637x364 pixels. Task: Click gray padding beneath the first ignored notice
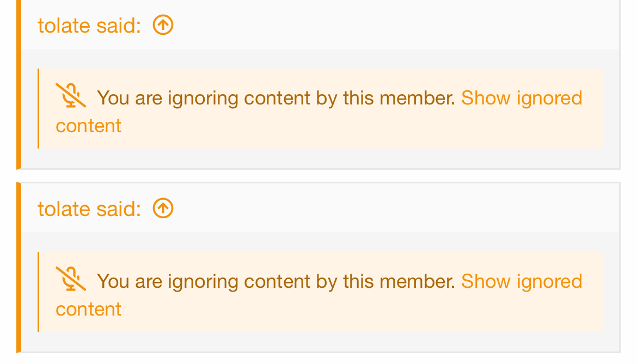point(320,158)
